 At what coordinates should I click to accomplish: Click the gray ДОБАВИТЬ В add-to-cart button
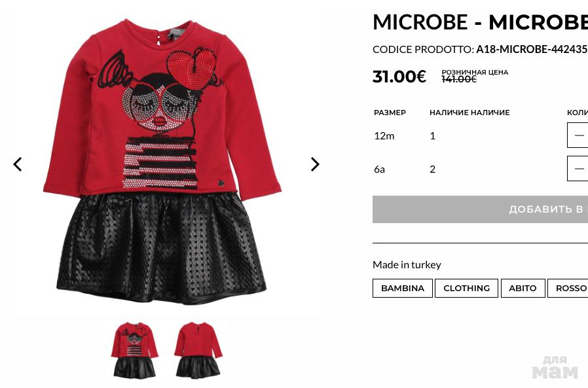point(480,209)
